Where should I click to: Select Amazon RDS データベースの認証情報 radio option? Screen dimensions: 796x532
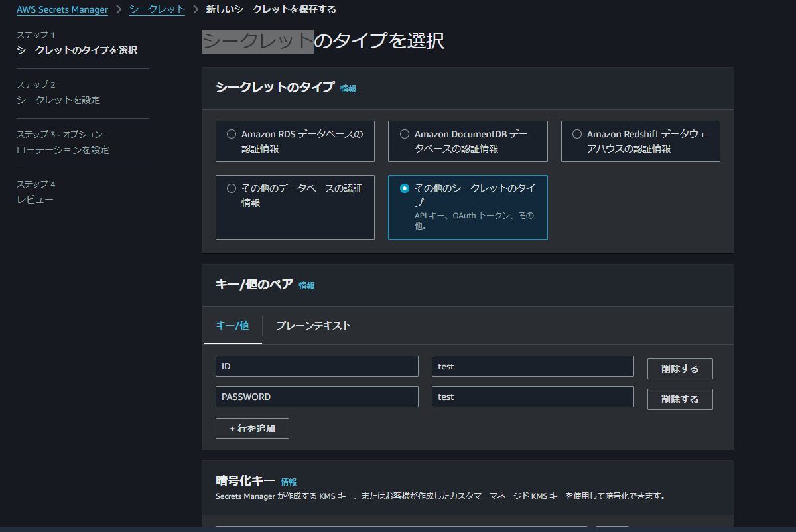pyautogui.click(x=232, y=134)
